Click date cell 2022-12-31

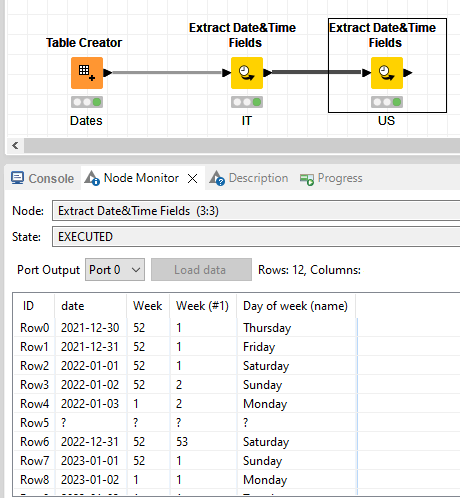90,442
